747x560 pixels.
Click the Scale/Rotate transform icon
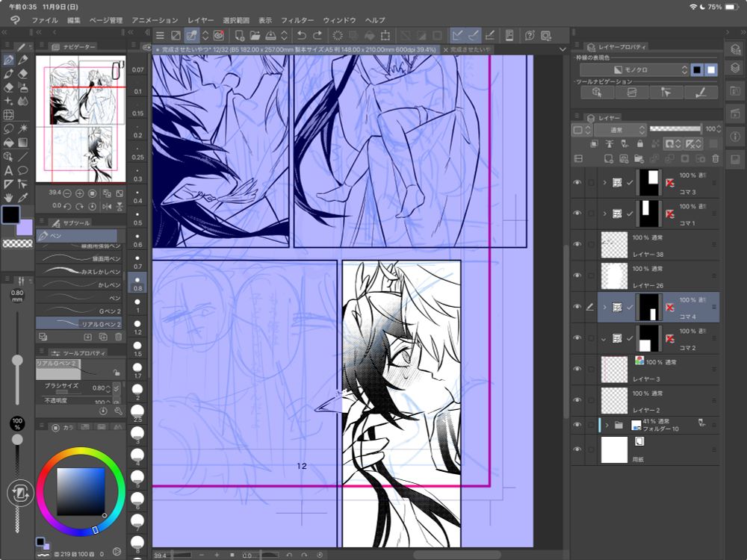click(385, 35)
